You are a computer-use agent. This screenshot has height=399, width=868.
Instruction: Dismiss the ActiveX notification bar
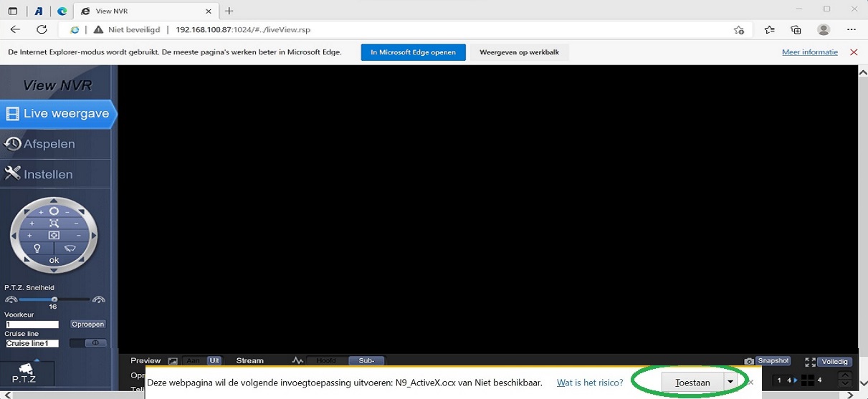(750, 383)
